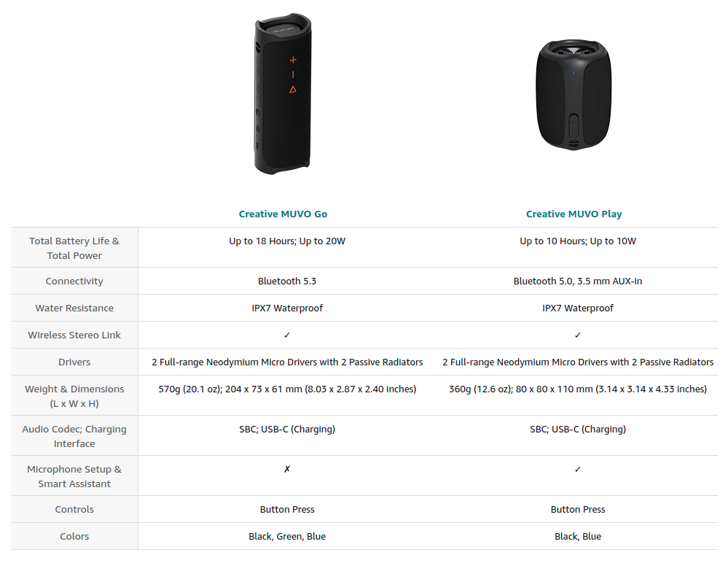Select the Connectivity row header
The image size is (728, 563).
(x=74, y=281)
